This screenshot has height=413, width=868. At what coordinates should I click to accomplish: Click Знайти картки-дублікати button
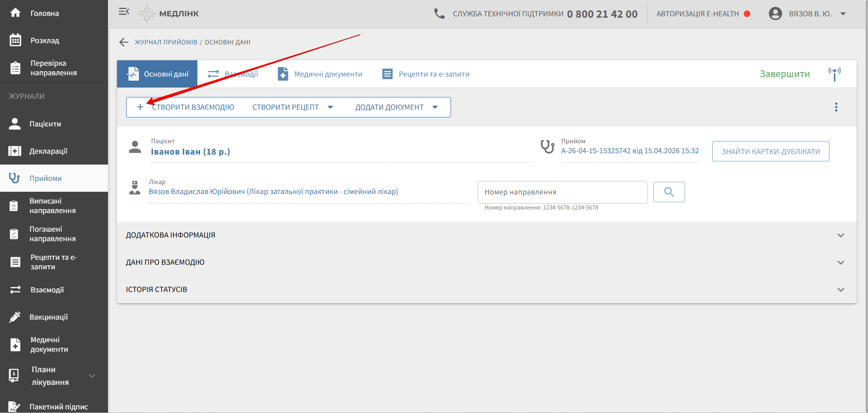(x=770, y=151)
